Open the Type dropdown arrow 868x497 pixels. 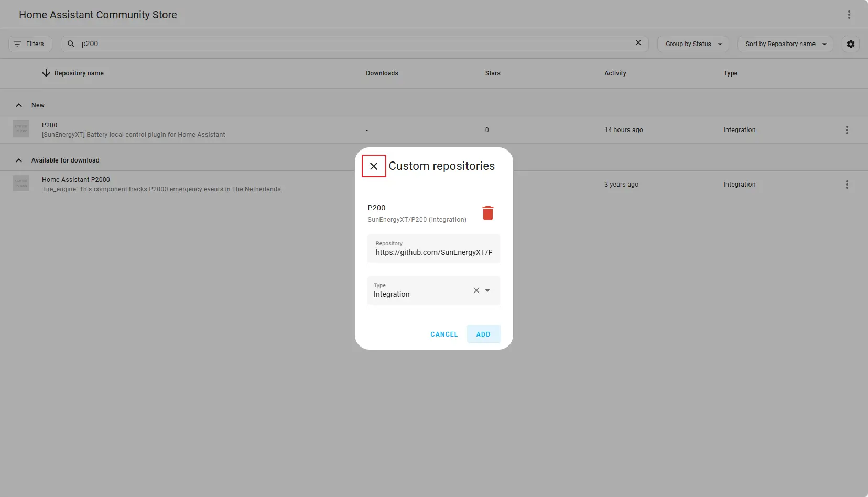[487, 290]
